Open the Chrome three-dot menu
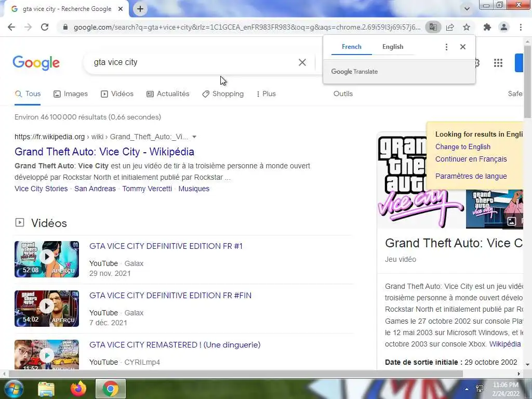The image size is (532, 399). point(521,27)
